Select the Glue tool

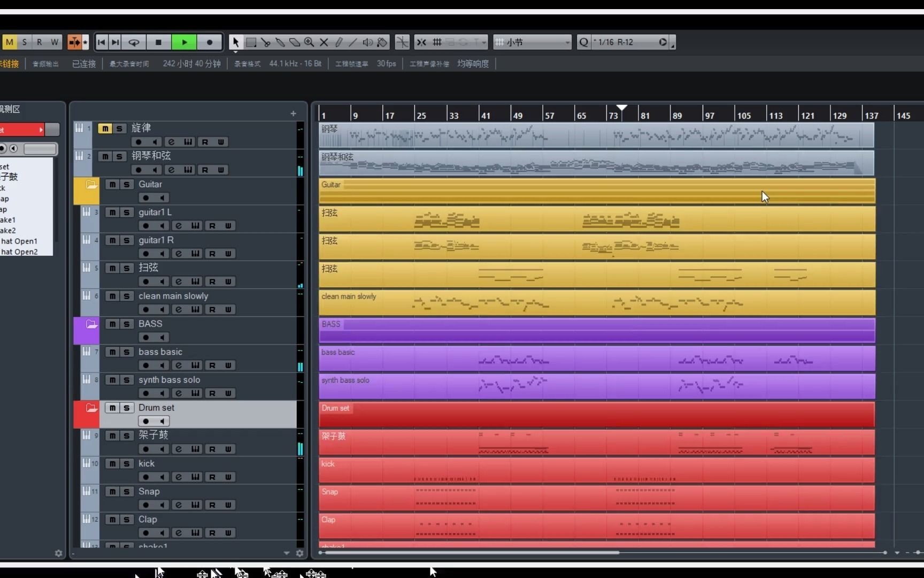coord(280,42)
